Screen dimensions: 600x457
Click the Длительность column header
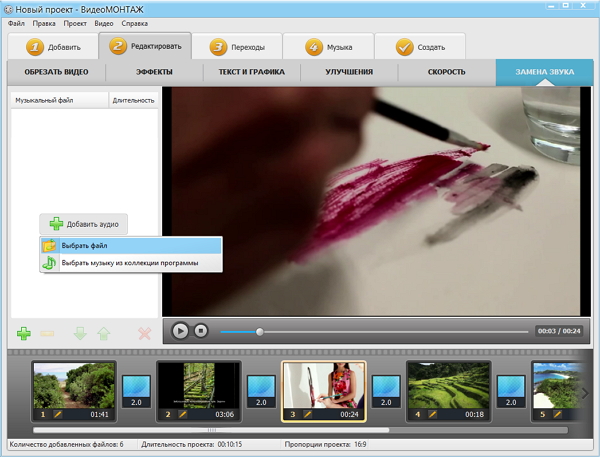pyautogui.click(x=134, y=100)
